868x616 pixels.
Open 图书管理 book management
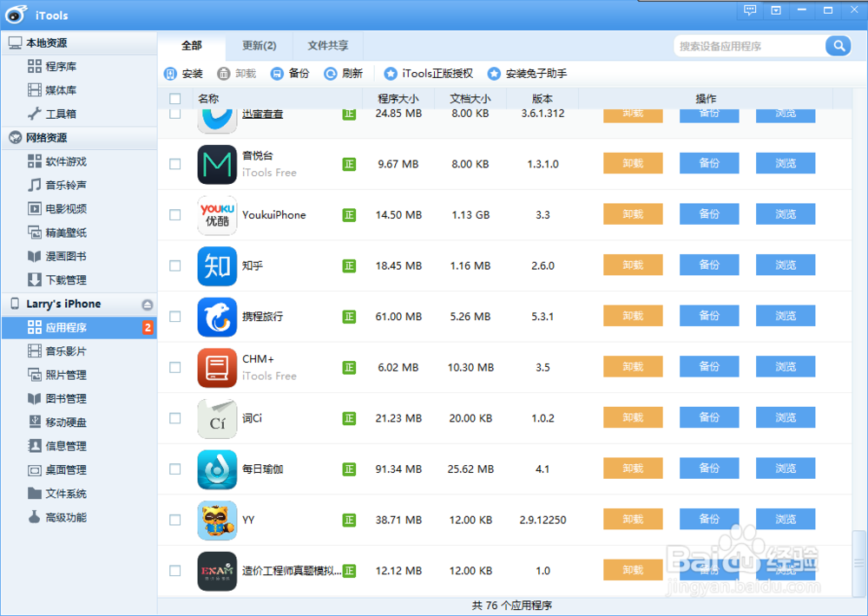point(57,398)
